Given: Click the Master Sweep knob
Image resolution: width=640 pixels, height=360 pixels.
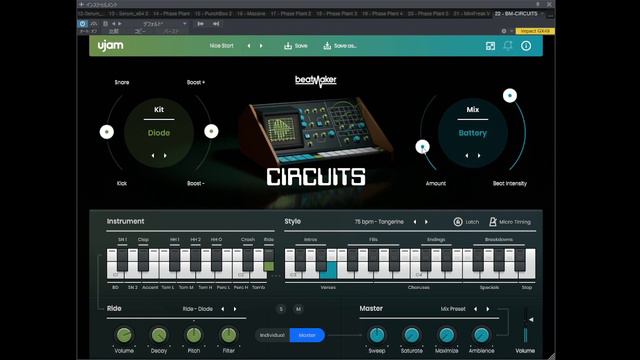Looking at the screenshot, I should (x=377, y=335).
